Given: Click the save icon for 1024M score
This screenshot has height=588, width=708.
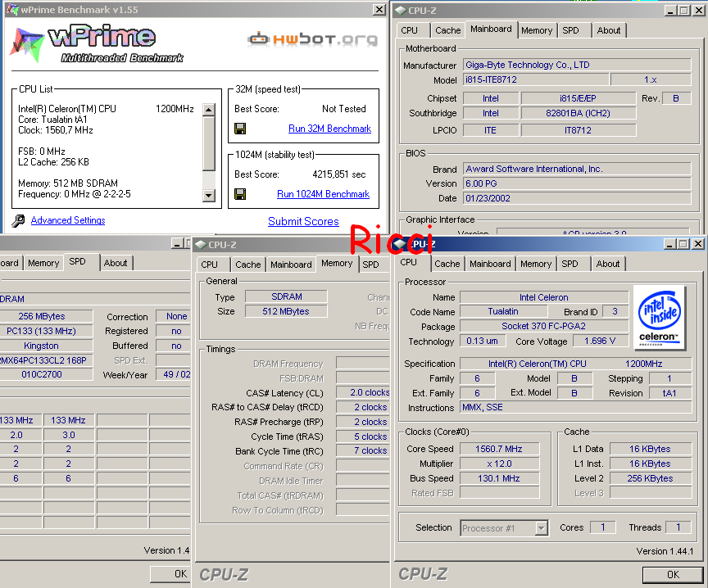Looking at the screenshot, I should click(240, 194).
